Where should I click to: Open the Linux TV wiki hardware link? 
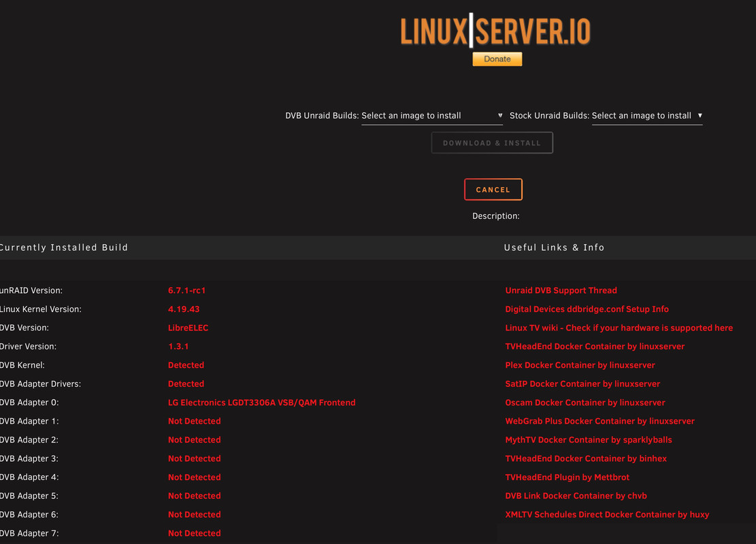(x=619, y=328)
